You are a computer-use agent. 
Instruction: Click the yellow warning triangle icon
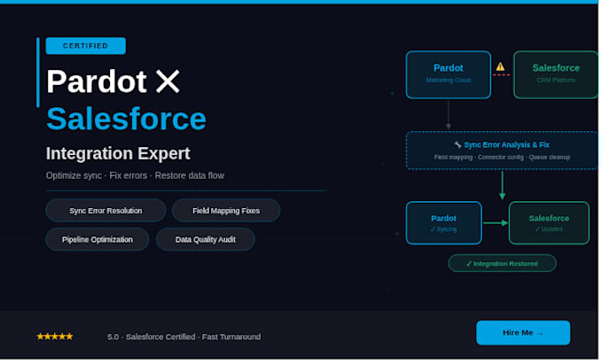[500, 66]
